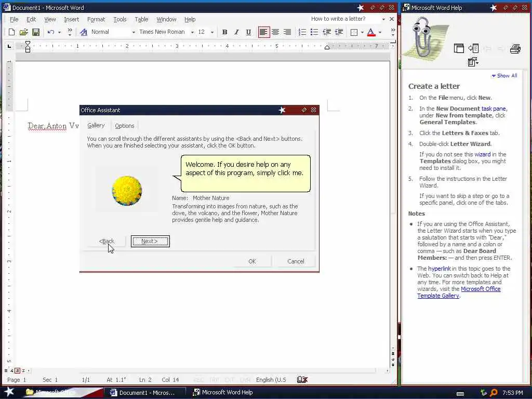532x399 pixels.
Task: Open the Ask a Question box dropdown
Action: (x=383, y=19)
